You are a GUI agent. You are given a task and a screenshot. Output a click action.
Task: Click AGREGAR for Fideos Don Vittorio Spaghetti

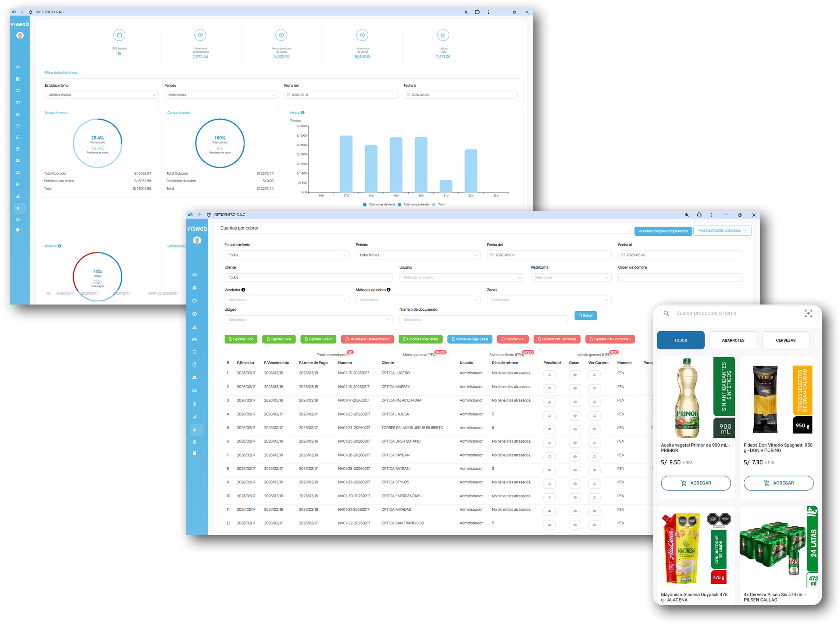[x=779, y=483]
